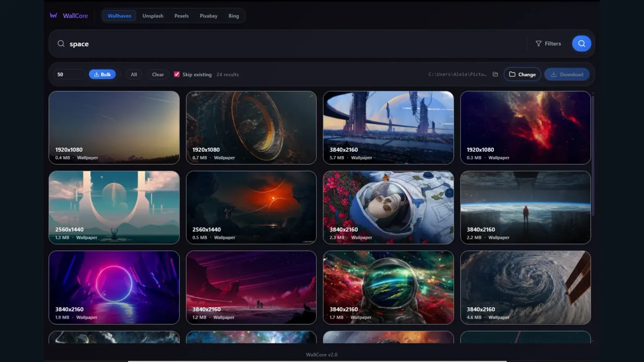Click the Change folder button
This screenshot has height=362, width=644.
(x=522, y=74)
